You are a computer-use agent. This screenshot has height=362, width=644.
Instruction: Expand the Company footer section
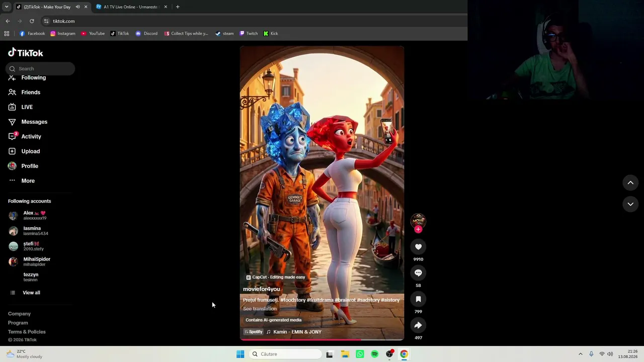coord(19,314)
